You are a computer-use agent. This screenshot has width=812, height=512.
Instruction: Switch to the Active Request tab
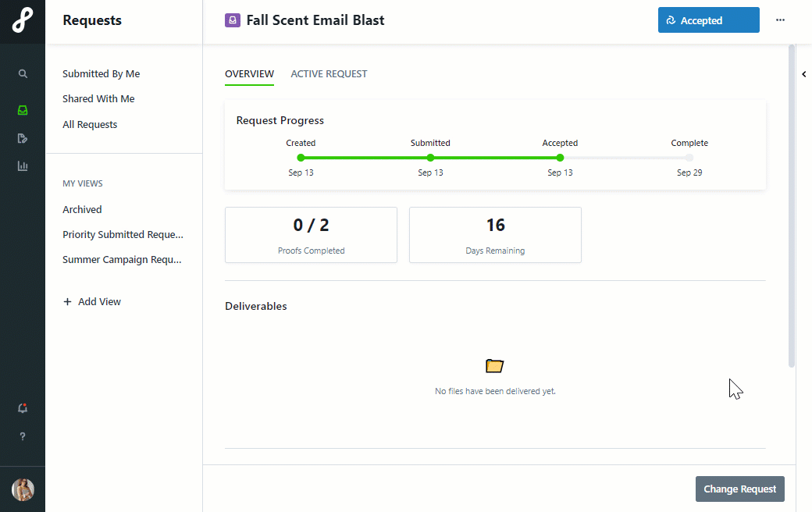click(329, 74)
